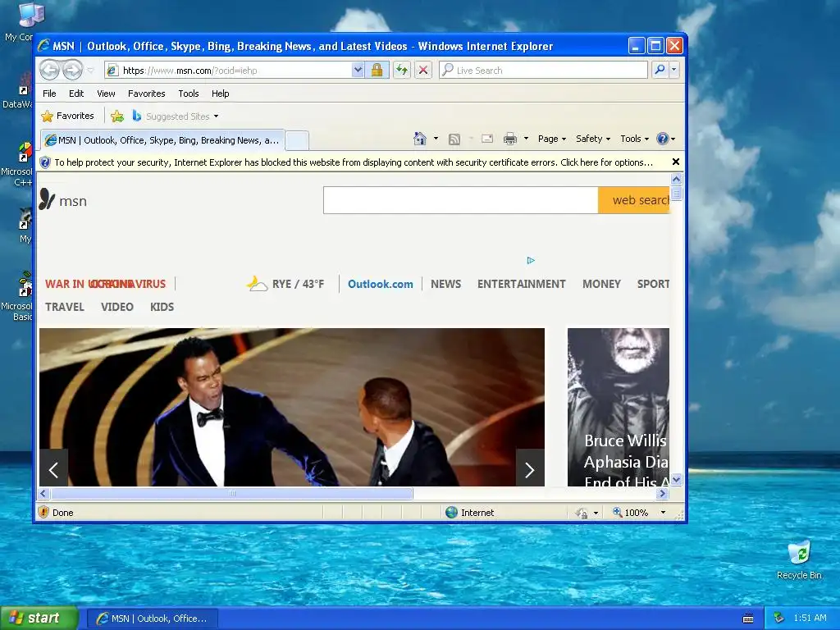Click the RSS feeds icon
Image resolution: width=840 pixels, height=630 pixels.
454,139
